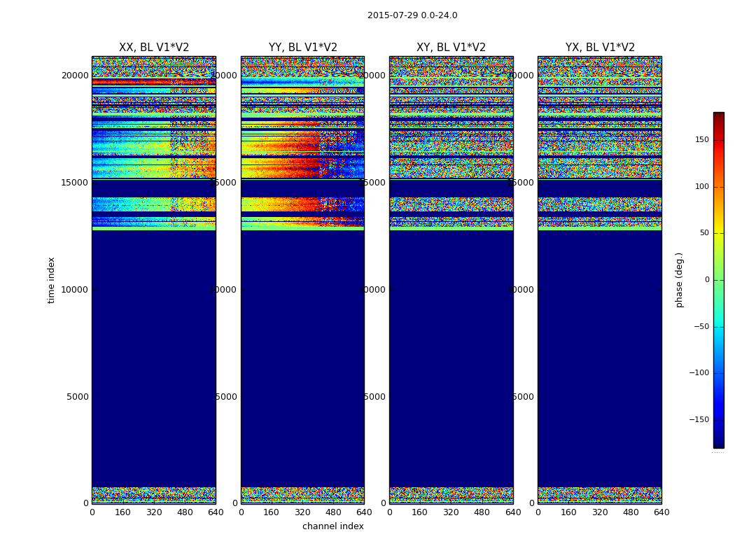Click the 5000 tick on XX panel's y-axis
The width and height of the screenshot is (735, 560).
79,397
